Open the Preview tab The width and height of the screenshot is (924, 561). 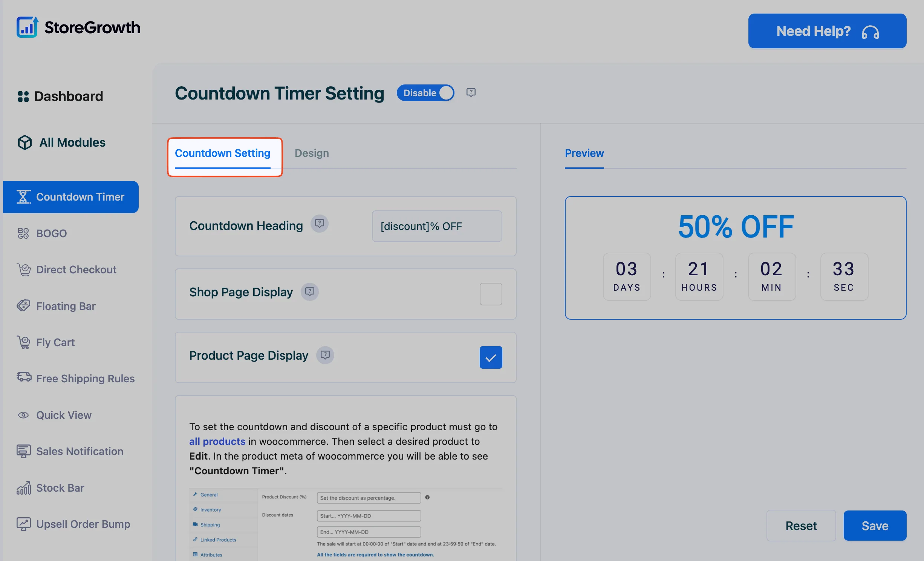[584, 153]
